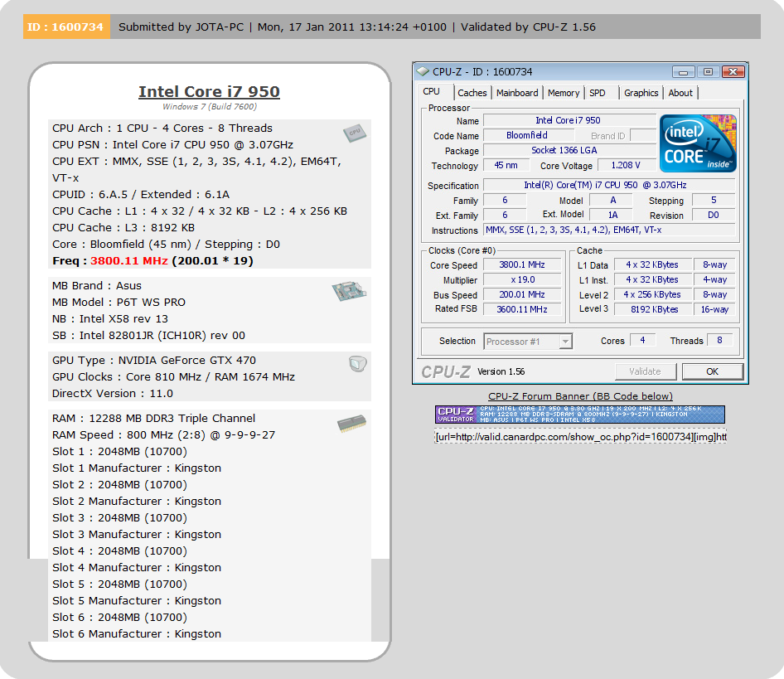Click the CPU-Z title bar app icon
Screen dimensions: 784x679
423,71
